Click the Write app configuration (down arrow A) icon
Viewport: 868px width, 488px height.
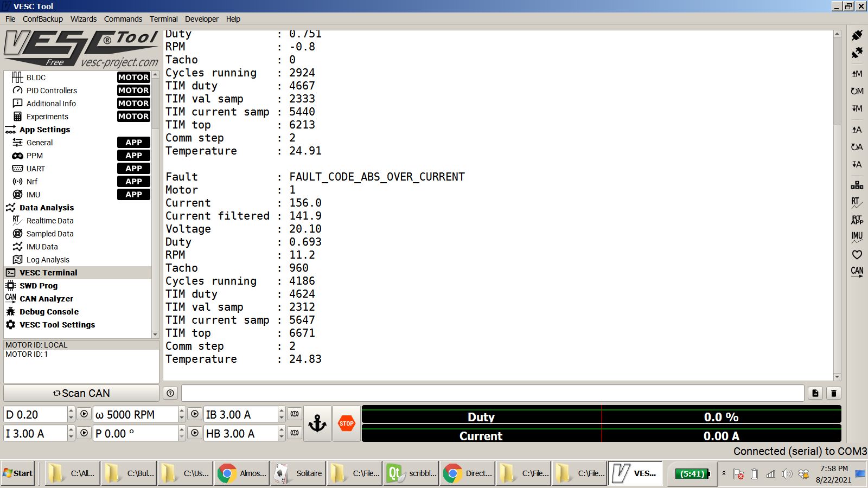(x=857, y=164)
